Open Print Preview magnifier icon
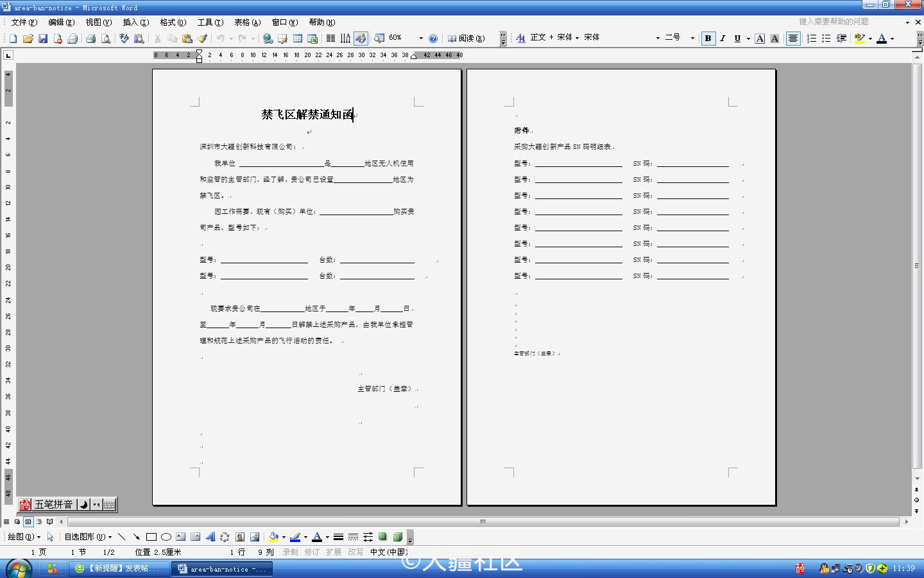 coord(105,39)
